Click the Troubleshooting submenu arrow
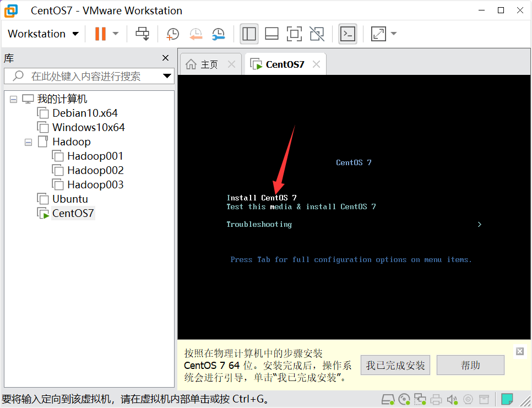The image size is (532, 408). tap(480, 224)
